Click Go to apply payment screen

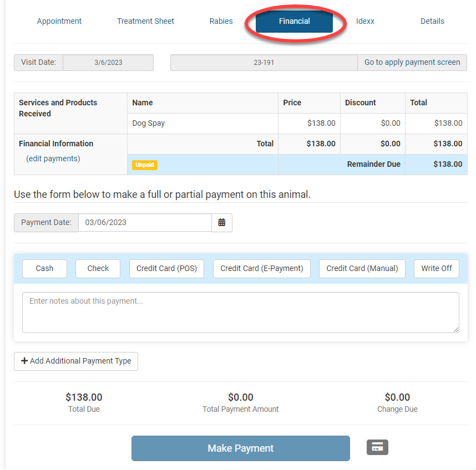[x=412, y=62]
